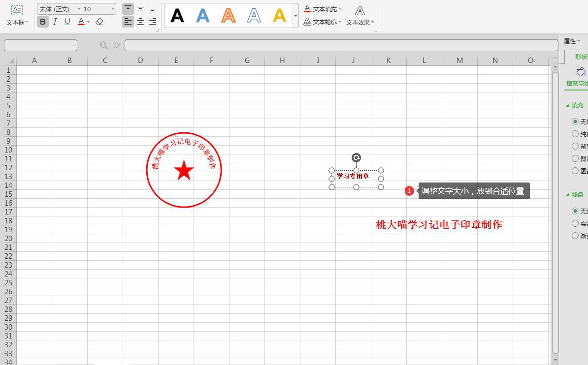Select the blue gradient WordArt style
588x365 pixels.
(203, 16)
